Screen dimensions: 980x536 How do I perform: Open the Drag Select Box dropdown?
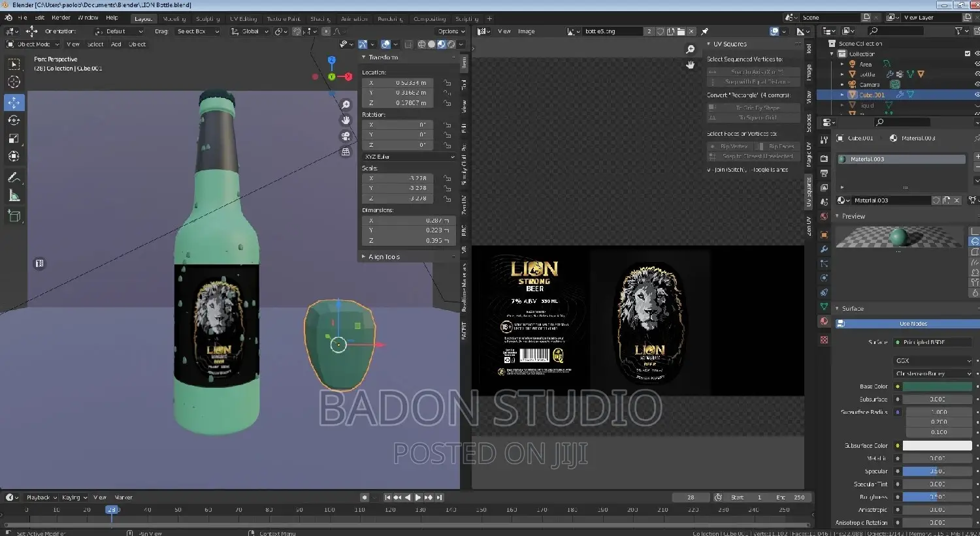[x=198, y=31]
